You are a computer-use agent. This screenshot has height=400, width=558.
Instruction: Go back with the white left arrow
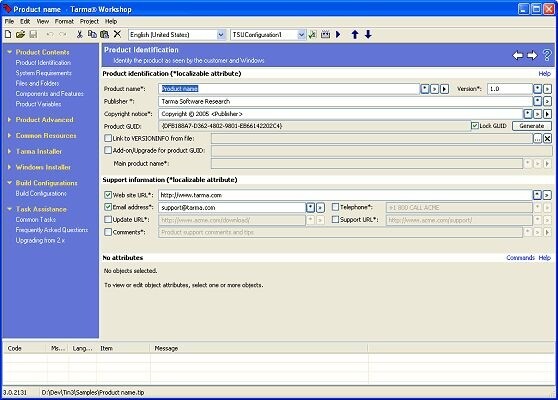(518, 55)
